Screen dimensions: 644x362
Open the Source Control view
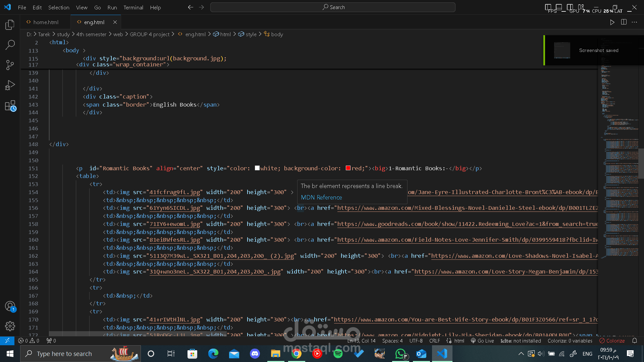[10, 65]
